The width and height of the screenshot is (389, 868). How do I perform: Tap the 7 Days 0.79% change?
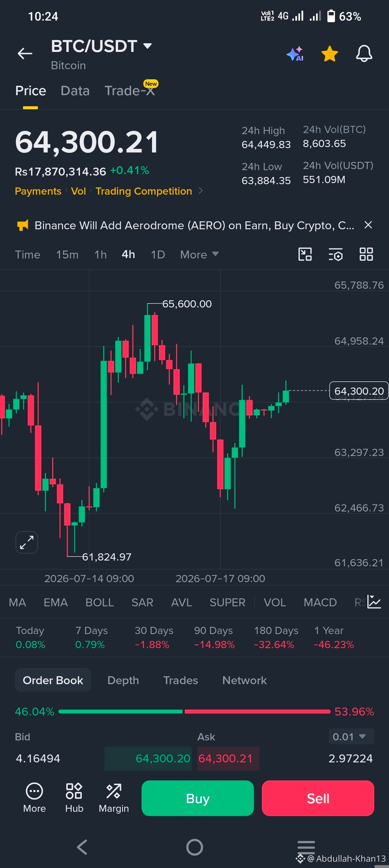tap(91, 637)
